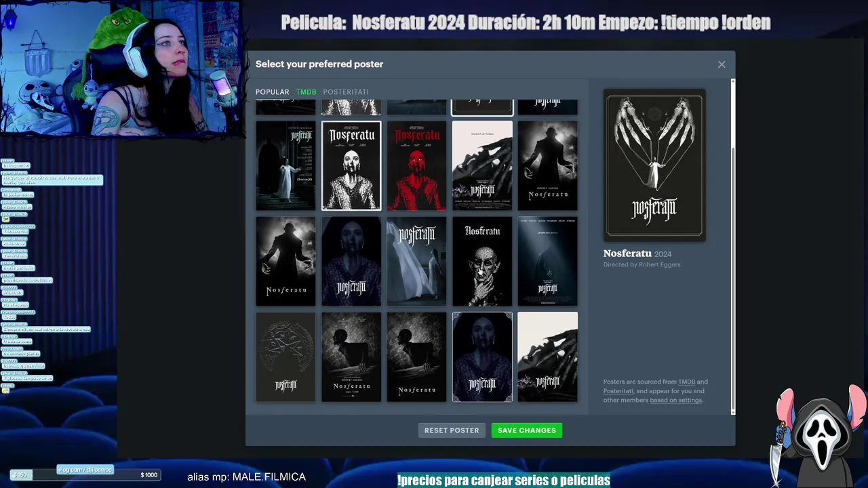This screenshot has height=488, width=868.
Task: Select shadow-over-bed poster with Robert Eggers text
Action: pos(351,357)
